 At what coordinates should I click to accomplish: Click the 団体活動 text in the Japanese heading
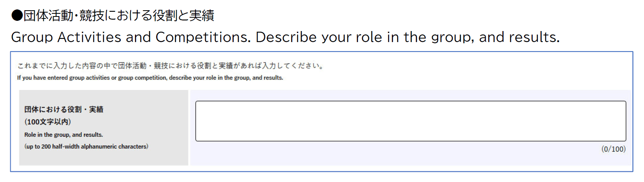tap(48, 15)
